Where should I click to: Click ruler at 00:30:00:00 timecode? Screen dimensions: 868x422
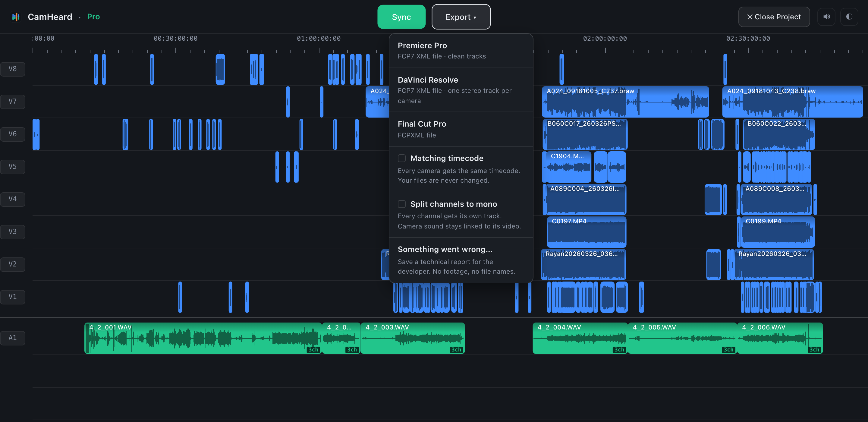pos(175,38)
